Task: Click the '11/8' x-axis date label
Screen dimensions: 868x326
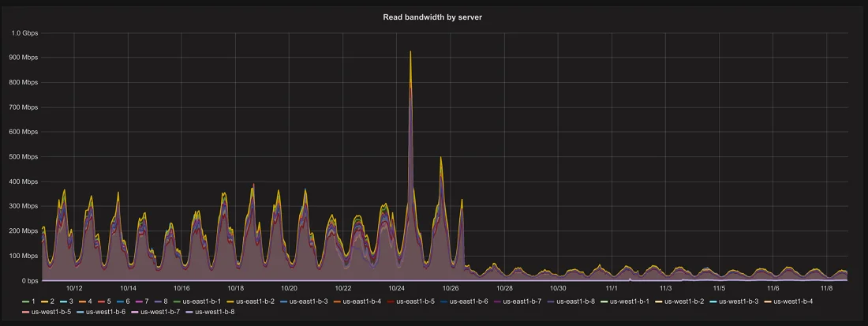Action: [826, 288]
